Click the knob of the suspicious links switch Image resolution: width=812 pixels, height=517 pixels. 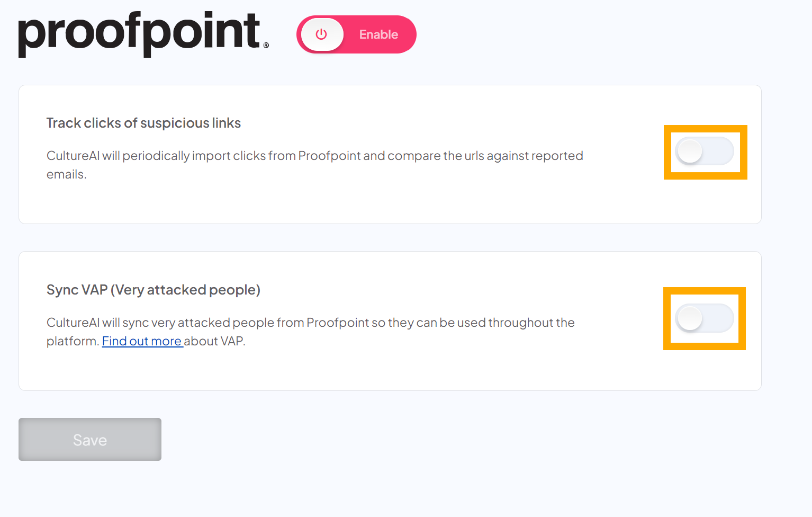[x=690, y=152]
